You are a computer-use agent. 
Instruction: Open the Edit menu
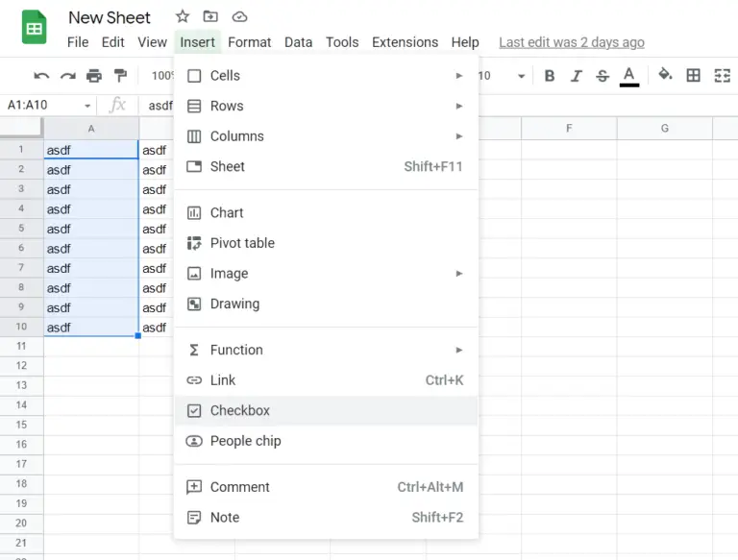coord(113,42)
